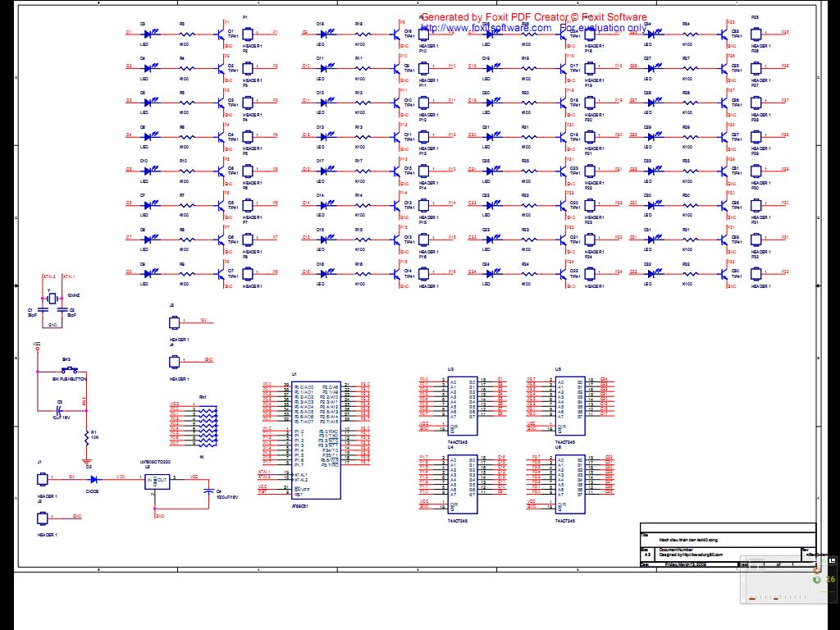Select capacitor C3 10uF 16V
Image resolution: width=840 pixels, height=630 pixels.
coord(59,411)
